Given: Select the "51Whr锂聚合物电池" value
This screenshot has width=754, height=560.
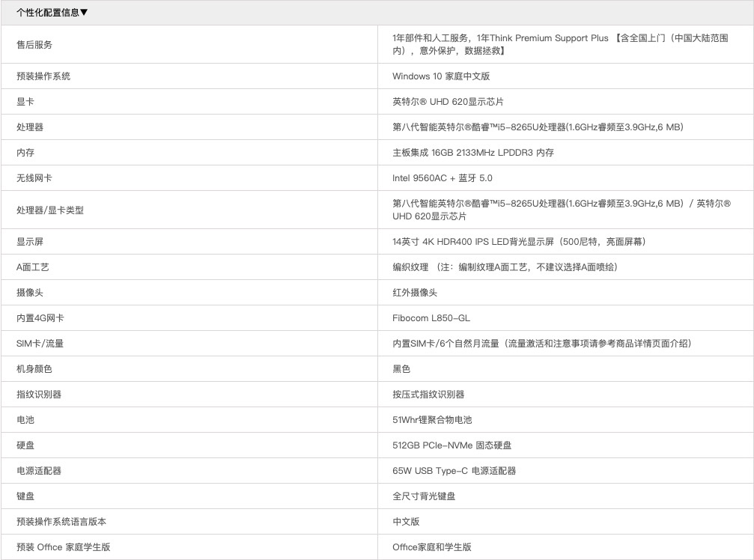Looking at the screenshot, I should coord(432,420).
